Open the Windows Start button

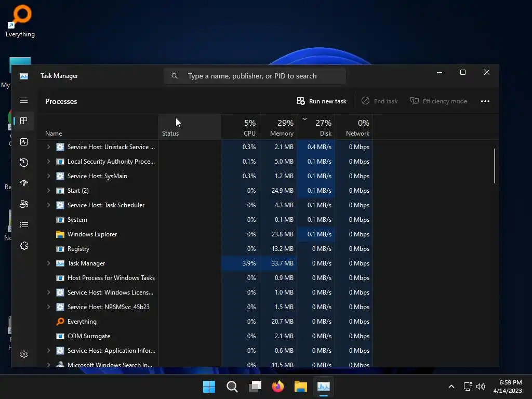tap(209, 387)
